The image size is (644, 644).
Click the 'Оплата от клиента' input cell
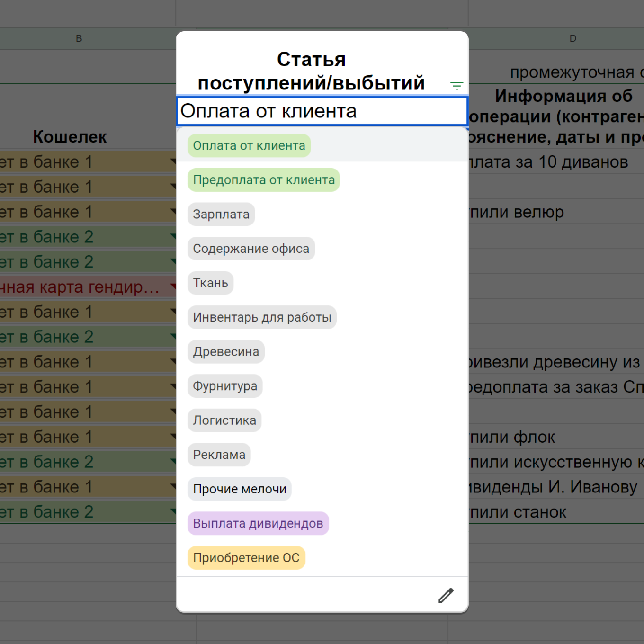point(322,111)
